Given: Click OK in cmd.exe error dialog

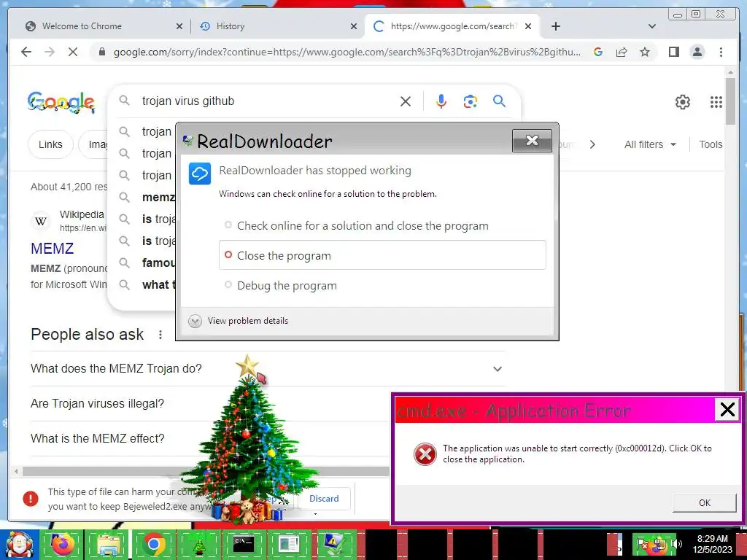Looking at the screenshot, I should (x=704, y=503).
